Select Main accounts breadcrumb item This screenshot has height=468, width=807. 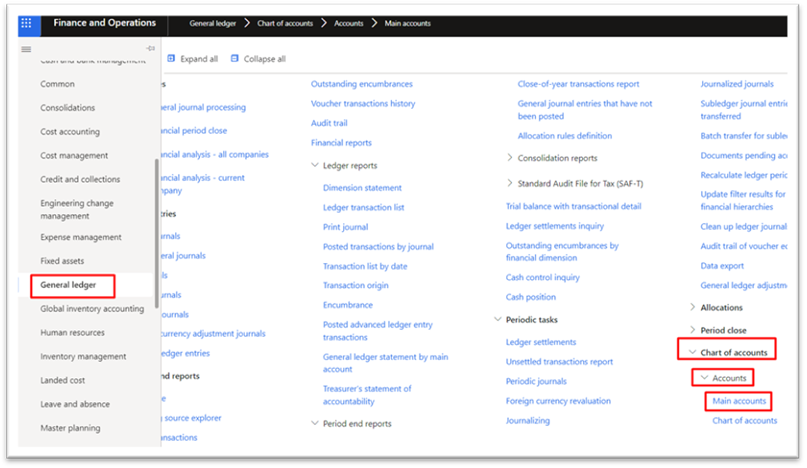click(408, 23)
